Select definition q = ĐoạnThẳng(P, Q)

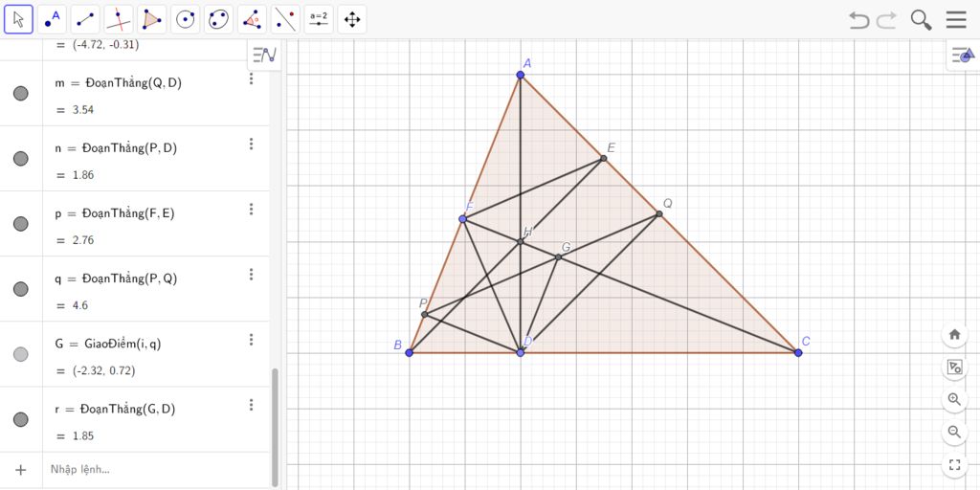116,278
